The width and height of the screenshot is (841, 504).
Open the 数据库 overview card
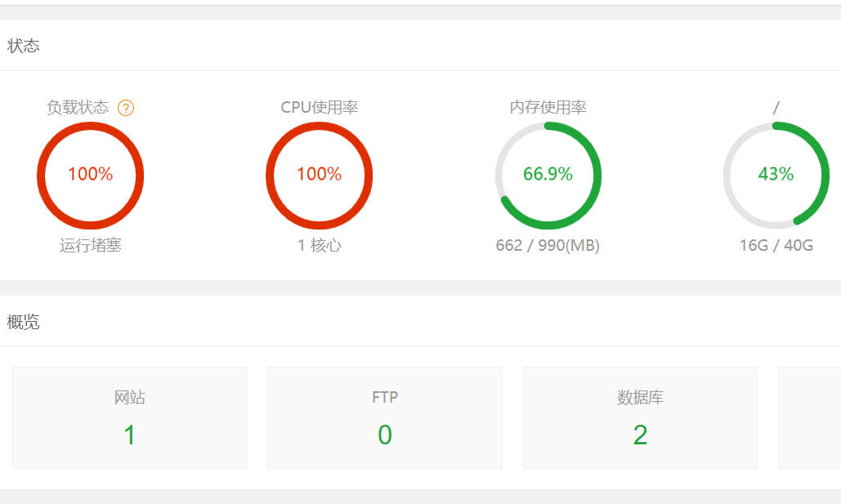tap(640, 417)
